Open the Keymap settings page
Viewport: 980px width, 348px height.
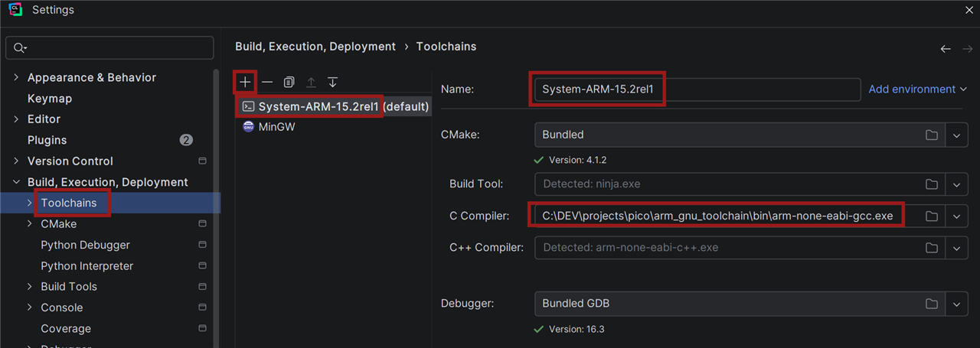[x=50, y=99]
